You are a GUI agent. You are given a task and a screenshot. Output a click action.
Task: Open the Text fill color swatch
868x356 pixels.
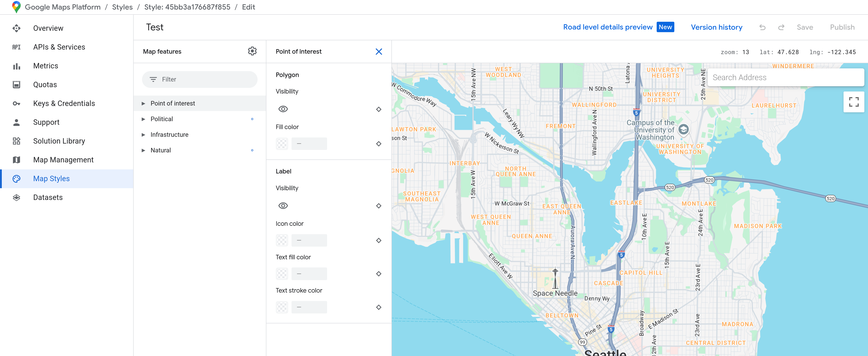point(282,274)
